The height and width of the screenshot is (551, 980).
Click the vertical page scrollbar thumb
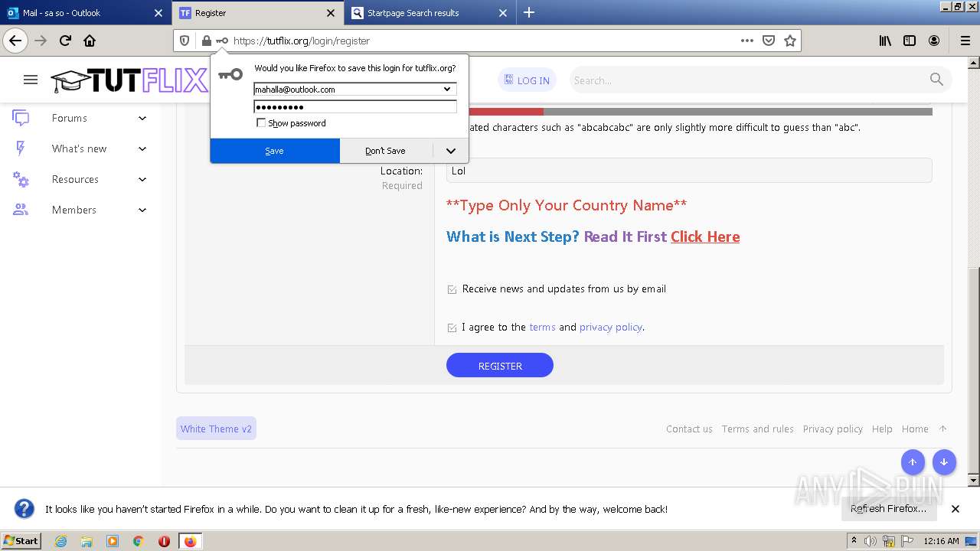tap(973, 370)
